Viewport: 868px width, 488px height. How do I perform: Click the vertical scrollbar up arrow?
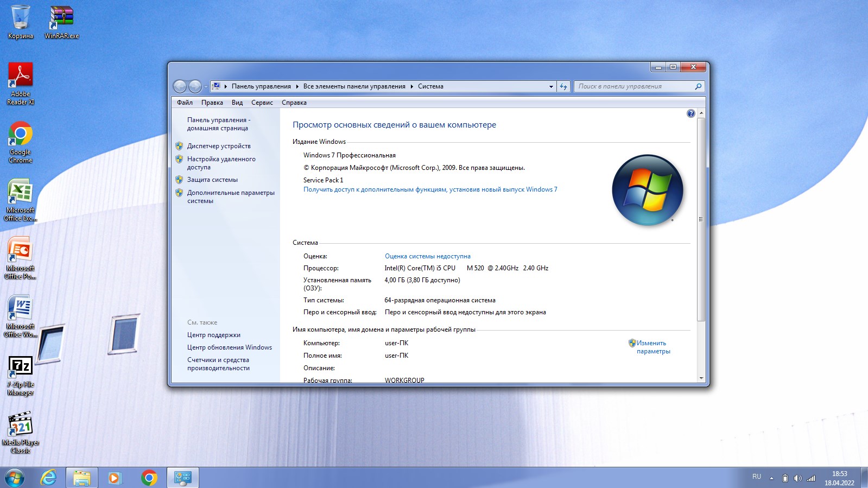pos(701,113)
